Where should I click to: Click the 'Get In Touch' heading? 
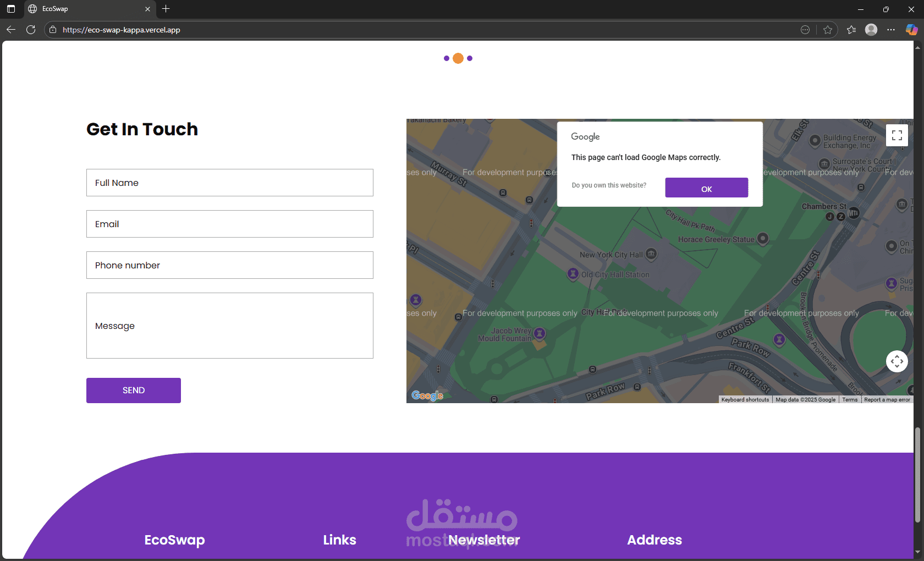(x=142, y=129)
